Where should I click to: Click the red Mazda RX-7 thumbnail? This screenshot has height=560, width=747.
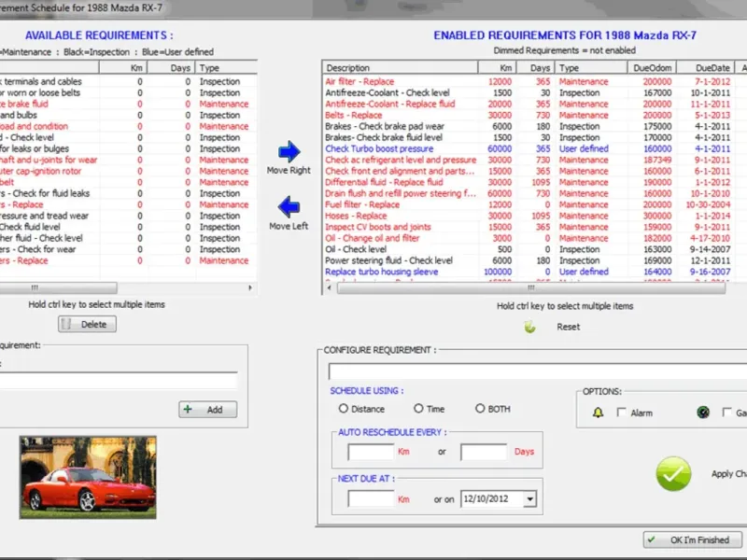[x=88, y=478]
